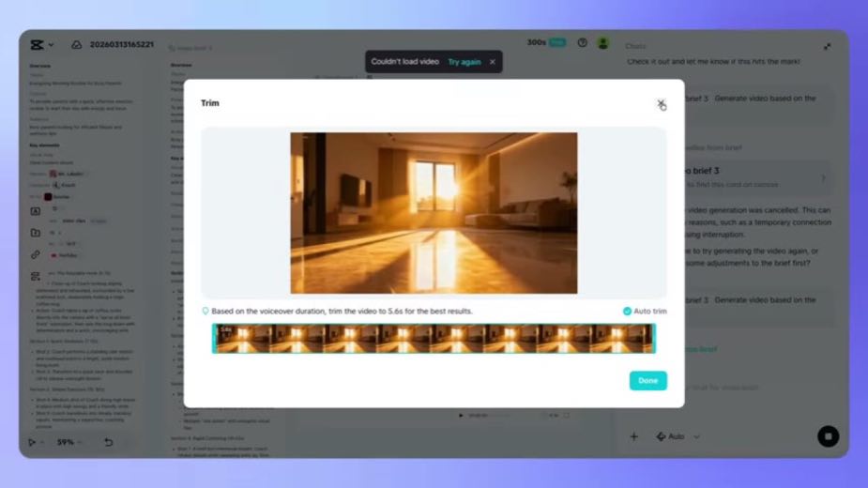
Task: Expand the dropdown arrow beside the logo
Action: [x=51, y=45]
